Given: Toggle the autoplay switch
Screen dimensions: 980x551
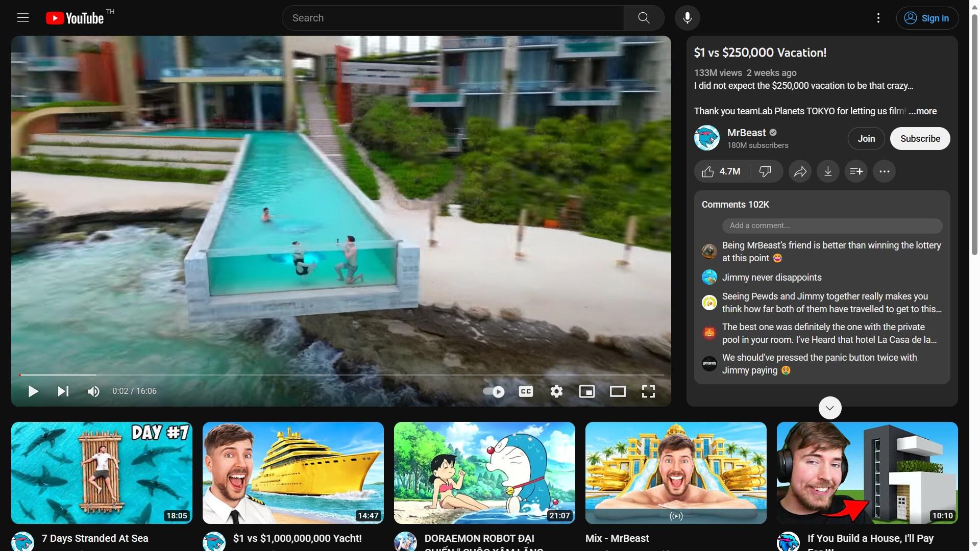Looking at the screenshot, I should [493, 391].
